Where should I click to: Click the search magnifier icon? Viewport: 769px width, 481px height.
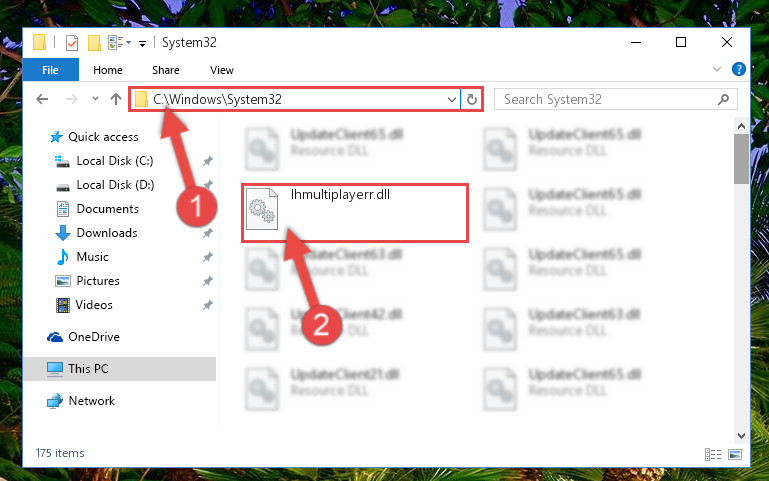[723, 100]
